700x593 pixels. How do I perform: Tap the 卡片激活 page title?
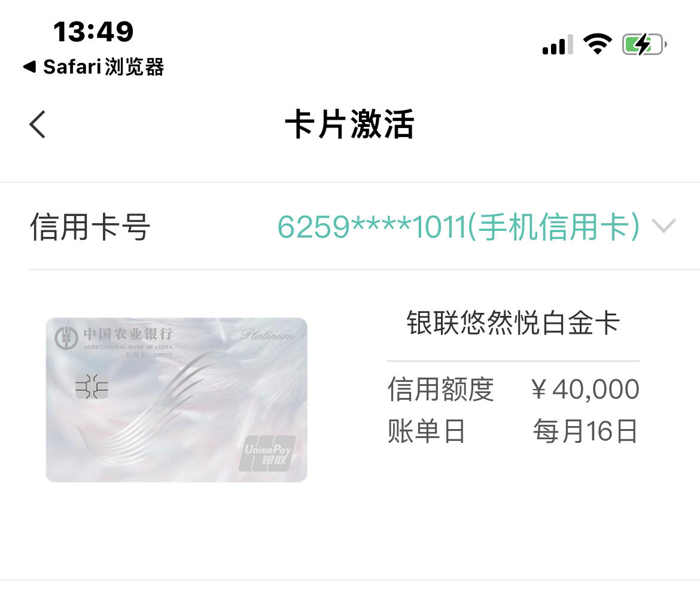(x=350, y=124)
